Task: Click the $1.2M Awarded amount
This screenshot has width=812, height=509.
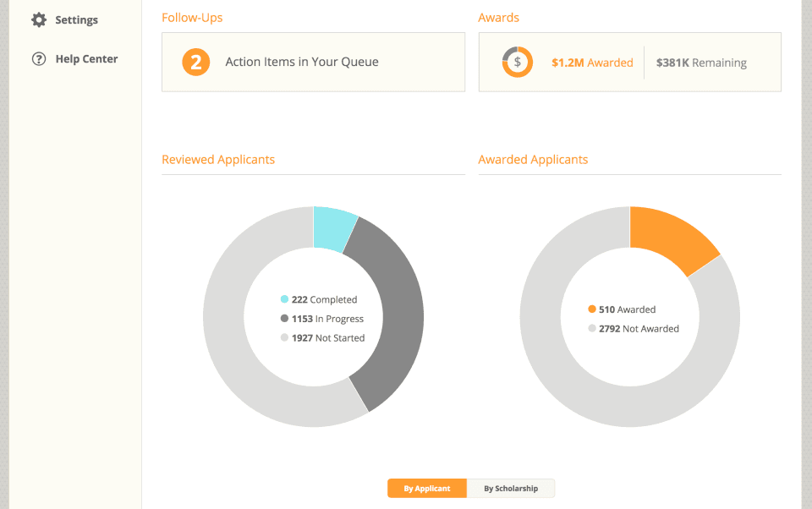Action: (592, 63)
